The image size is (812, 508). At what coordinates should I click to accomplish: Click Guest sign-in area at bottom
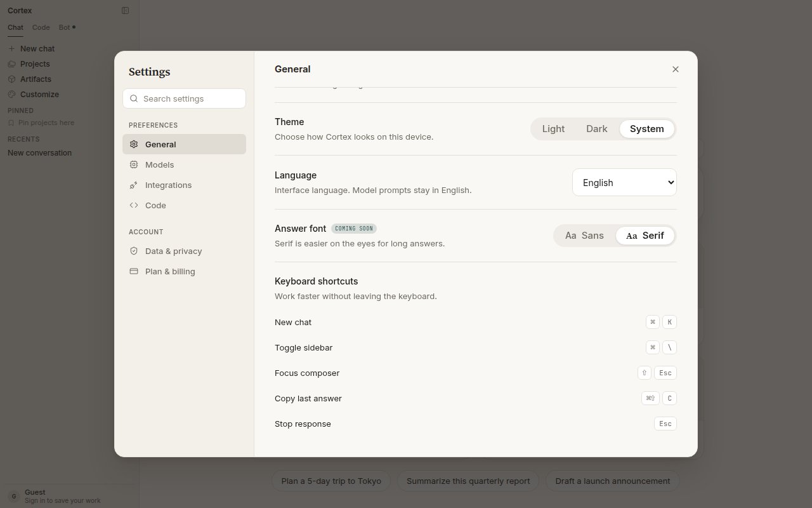click(69, 496)
